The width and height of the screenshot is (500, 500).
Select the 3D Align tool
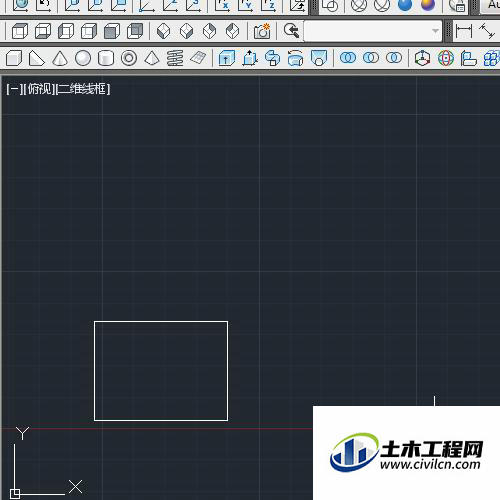coord(469,58)
